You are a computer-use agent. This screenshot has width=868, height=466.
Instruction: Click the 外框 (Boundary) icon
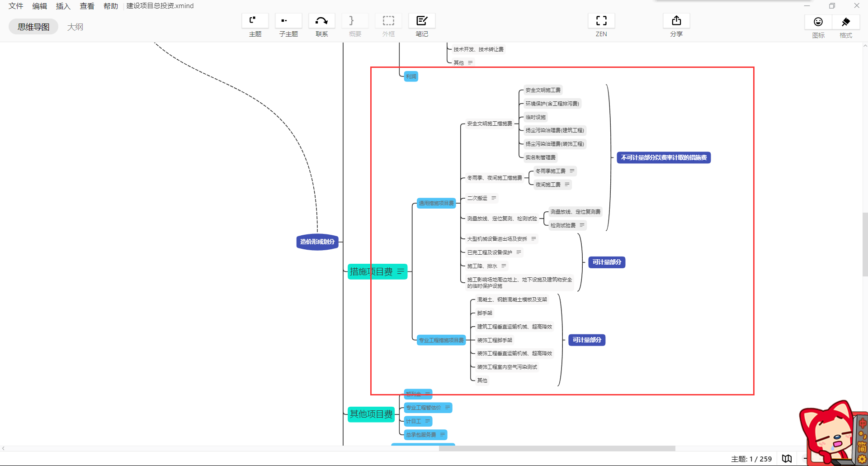[388, 21]
